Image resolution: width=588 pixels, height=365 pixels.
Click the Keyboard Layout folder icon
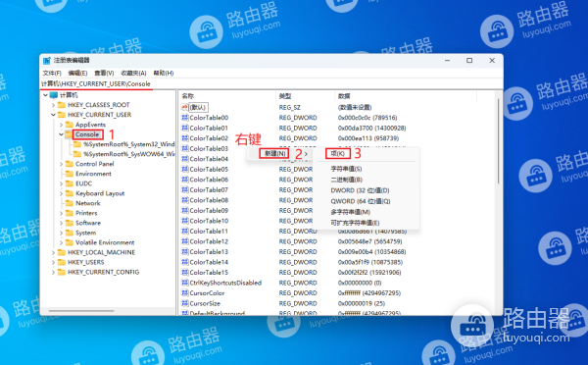point(70,193)
